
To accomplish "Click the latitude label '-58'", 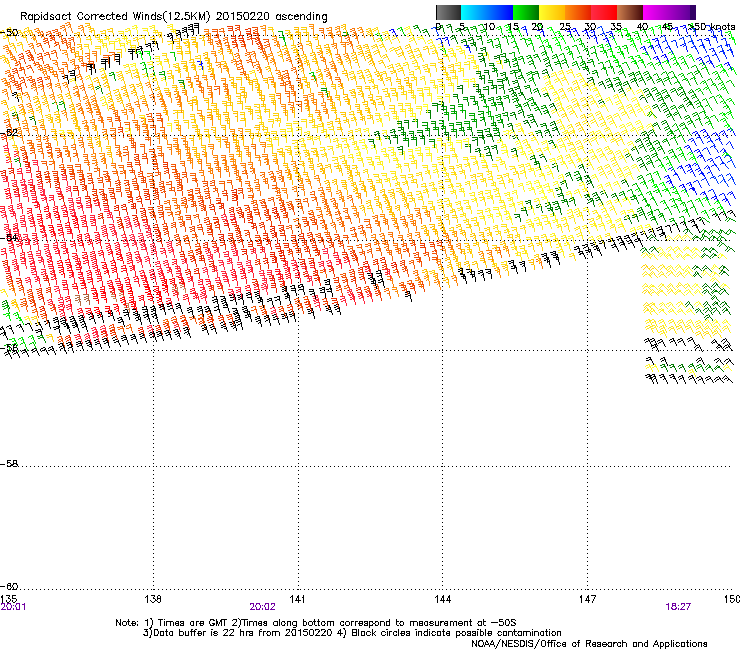I will [9, 464].
